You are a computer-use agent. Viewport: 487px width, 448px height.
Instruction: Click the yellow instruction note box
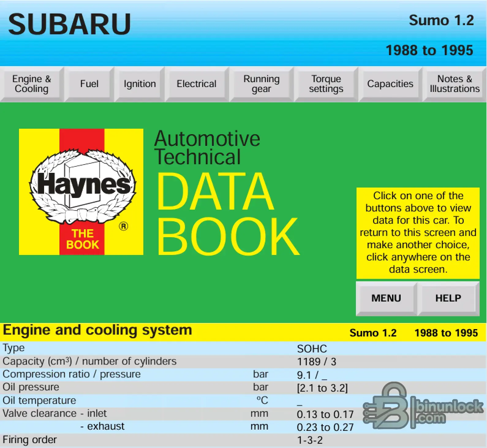[x=418, y=233]
